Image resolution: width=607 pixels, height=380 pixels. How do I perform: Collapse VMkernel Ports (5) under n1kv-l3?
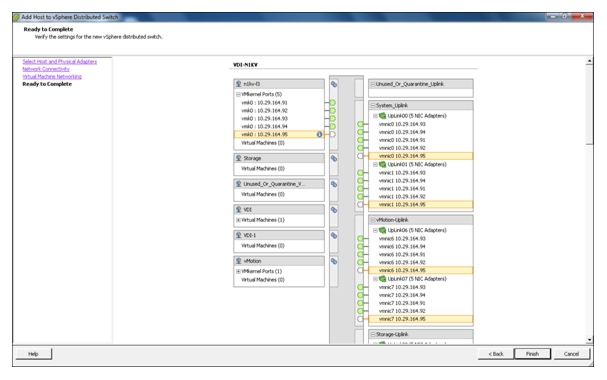[x=238, y=94]
